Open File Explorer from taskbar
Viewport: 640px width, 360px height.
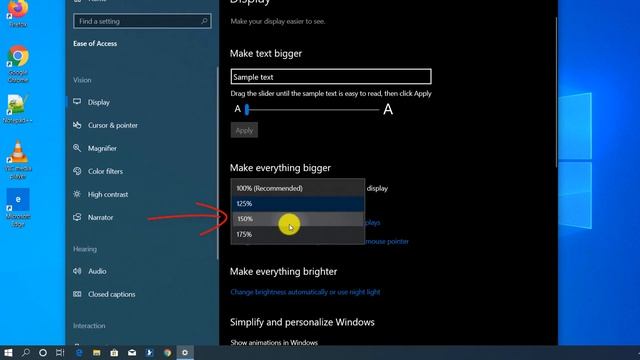pos(96,353)
